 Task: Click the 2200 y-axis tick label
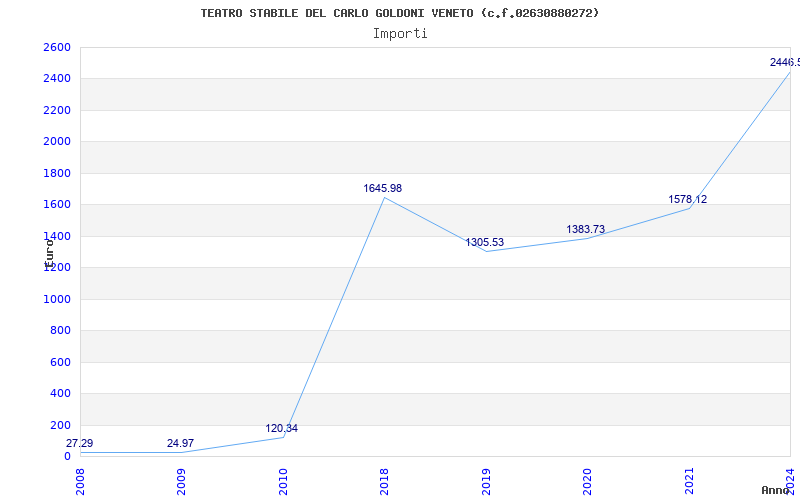(x=57, y=110)
